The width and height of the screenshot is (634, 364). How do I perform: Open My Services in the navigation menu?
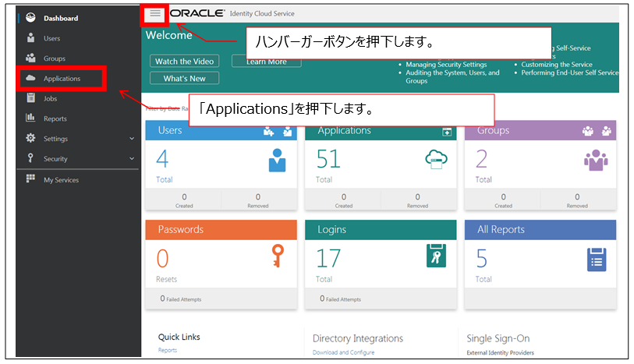click(61, 180)
